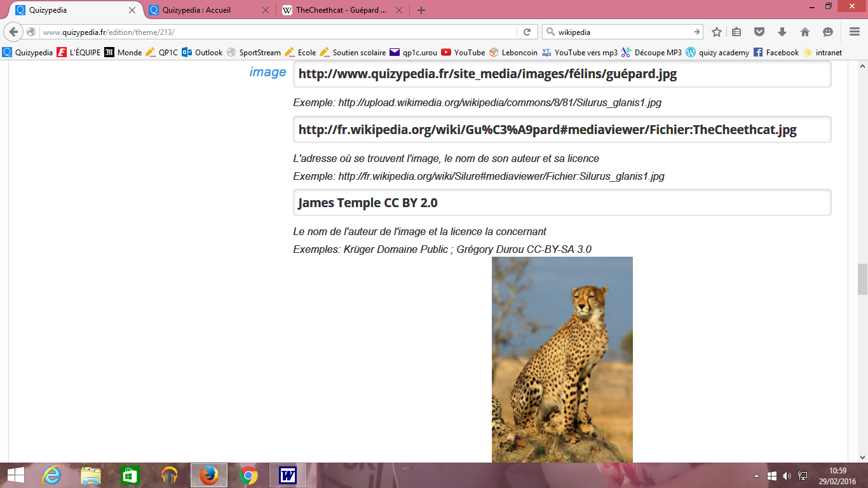Reload the page with the refresh icon
Image resolution: width=868 pixels, height=488 pixels.
[x=527, y=32]
